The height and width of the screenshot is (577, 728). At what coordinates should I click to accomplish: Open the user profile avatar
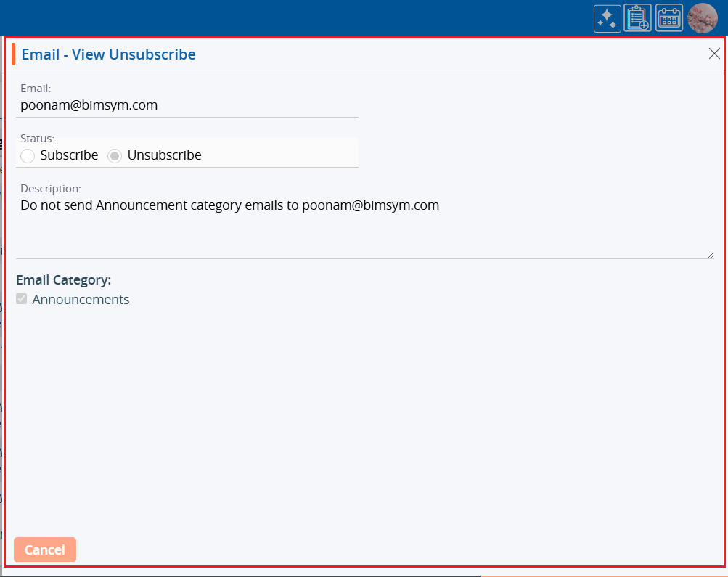(702, 18)
